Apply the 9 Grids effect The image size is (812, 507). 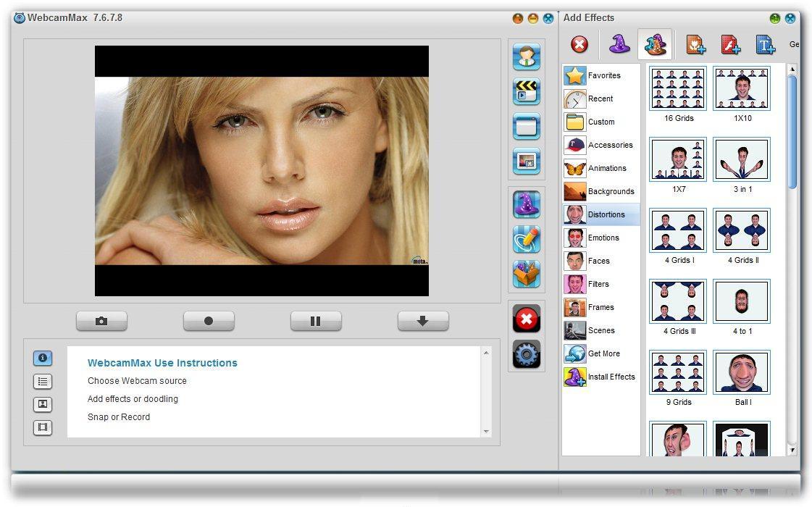pyautogui.click(x=678, y=372)
